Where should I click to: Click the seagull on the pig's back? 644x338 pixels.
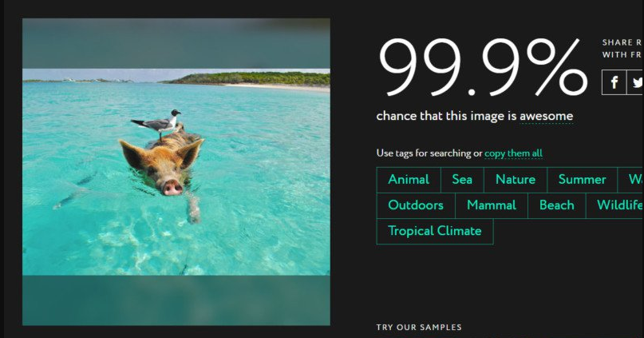pyautogui.click(x=158, y=122)
